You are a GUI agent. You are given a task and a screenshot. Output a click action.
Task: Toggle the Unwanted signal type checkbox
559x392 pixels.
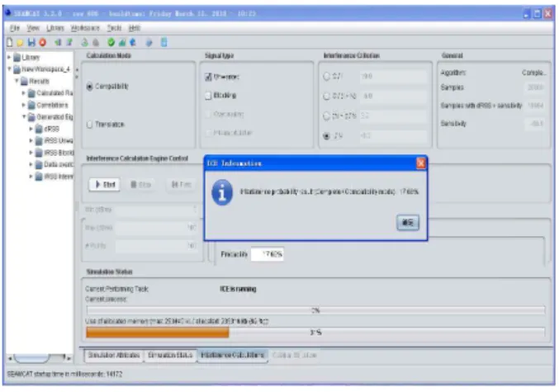click(x=209, y=77)
